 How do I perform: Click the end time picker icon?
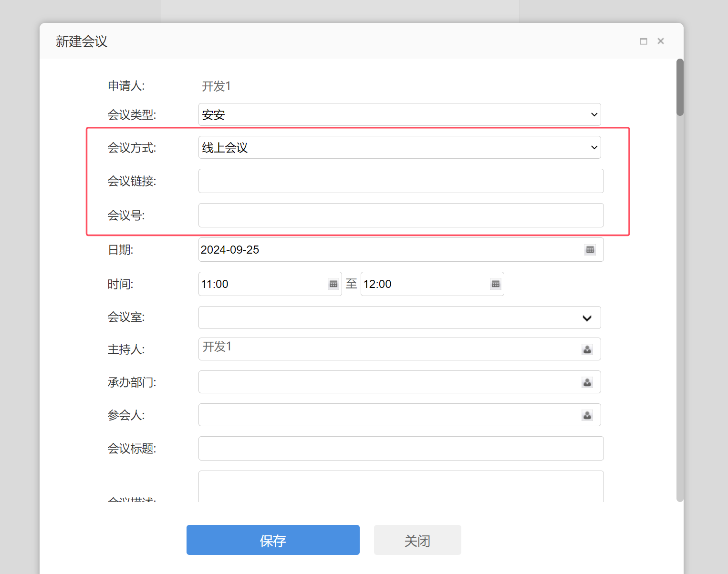point(496,284)
